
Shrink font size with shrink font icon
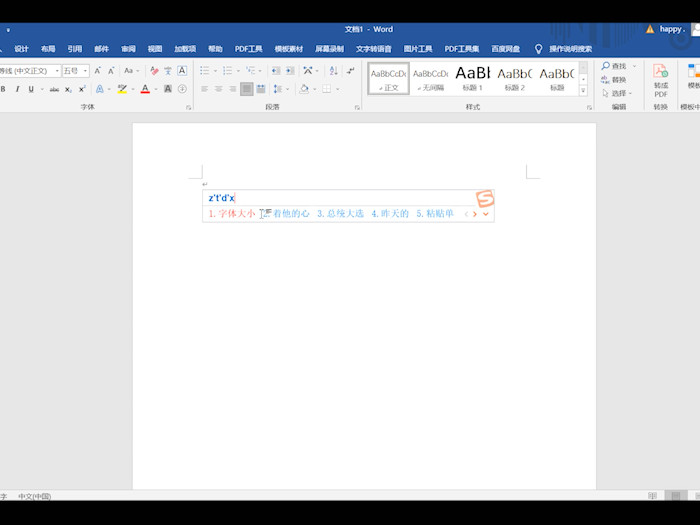pyautogui.click(x=111, y=71)
